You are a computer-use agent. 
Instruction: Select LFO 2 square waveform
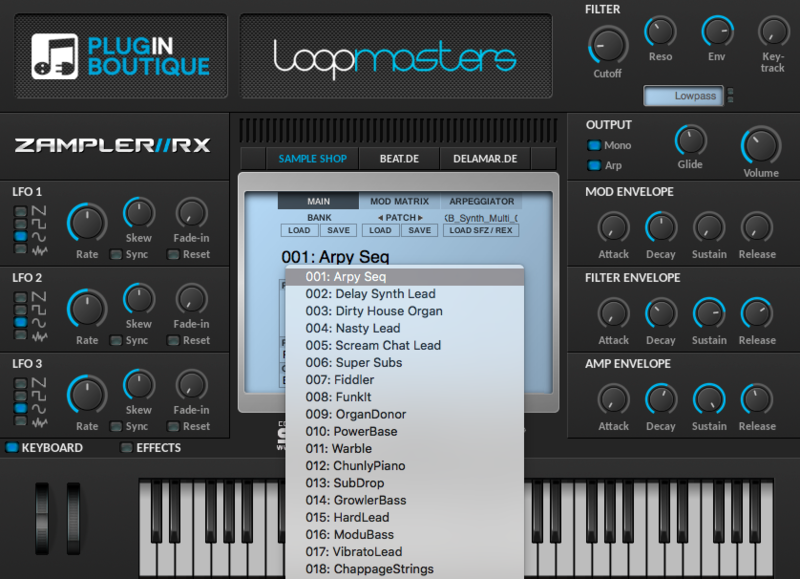pos(20,310)
